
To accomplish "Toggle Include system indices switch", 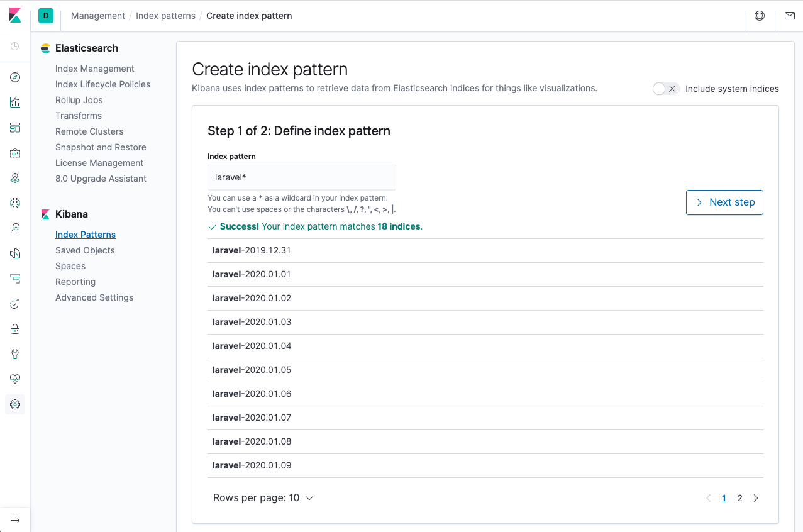I will click(x=666, y=89).
